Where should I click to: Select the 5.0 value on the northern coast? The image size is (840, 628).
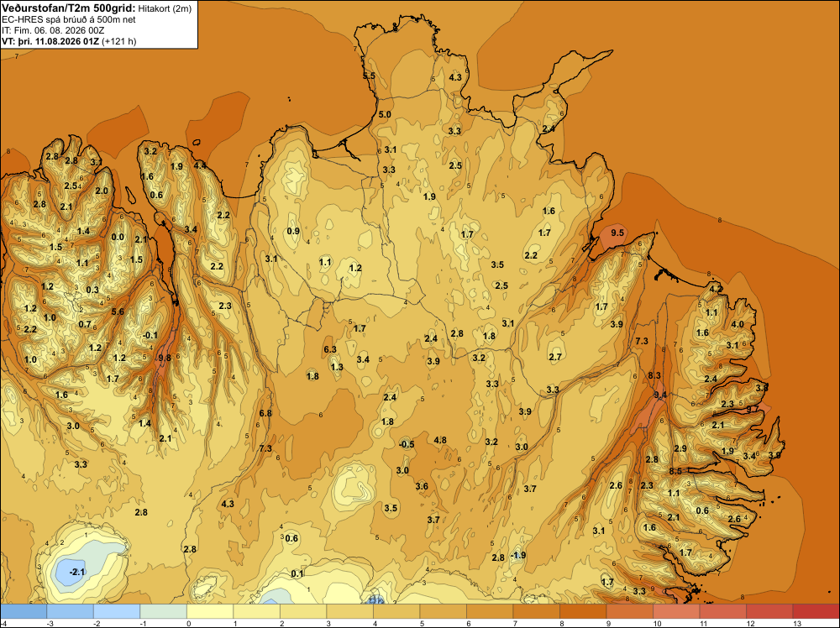point(385,114)
